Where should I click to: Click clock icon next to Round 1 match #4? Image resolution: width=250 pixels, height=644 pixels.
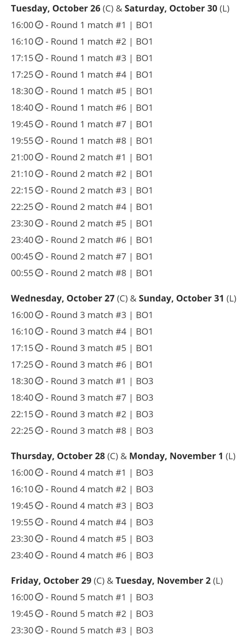click(x=39, y=74)
